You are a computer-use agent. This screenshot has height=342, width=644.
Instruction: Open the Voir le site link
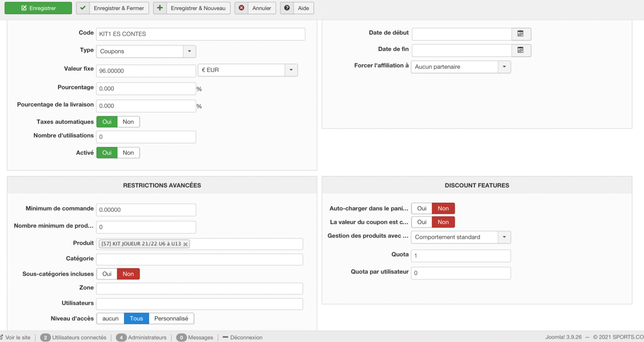tap(17, 337)
